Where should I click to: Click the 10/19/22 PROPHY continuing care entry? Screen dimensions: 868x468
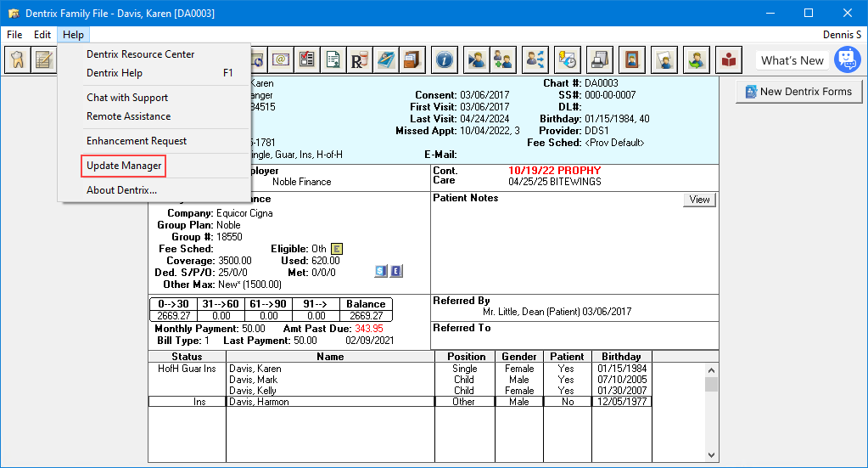point(554,171)
